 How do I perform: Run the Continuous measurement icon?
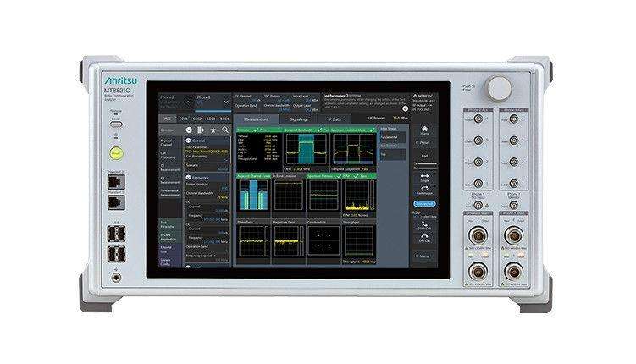coord(424,189)
